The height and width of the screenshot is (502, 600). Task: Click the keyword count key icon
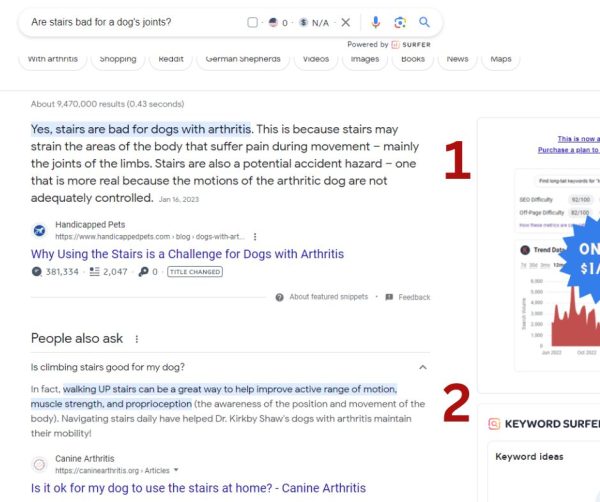tap(143, 272)
